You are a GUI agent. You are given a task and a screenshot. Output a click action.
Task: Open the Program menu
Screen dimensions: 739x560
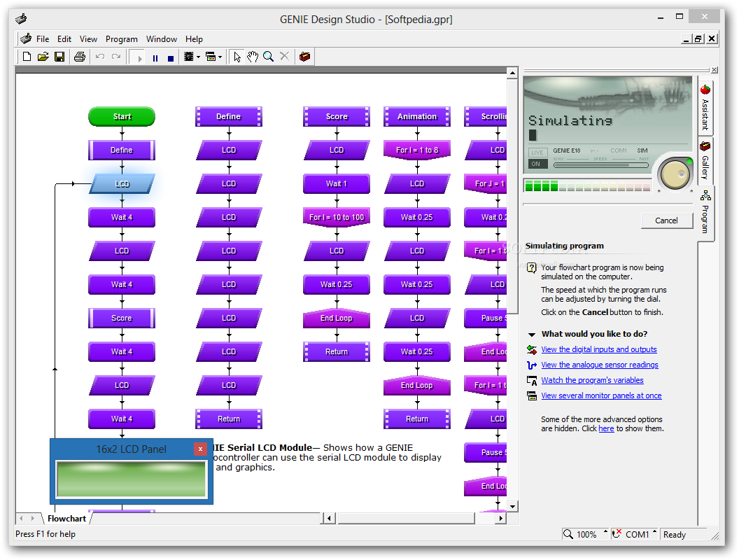point(122,39)
